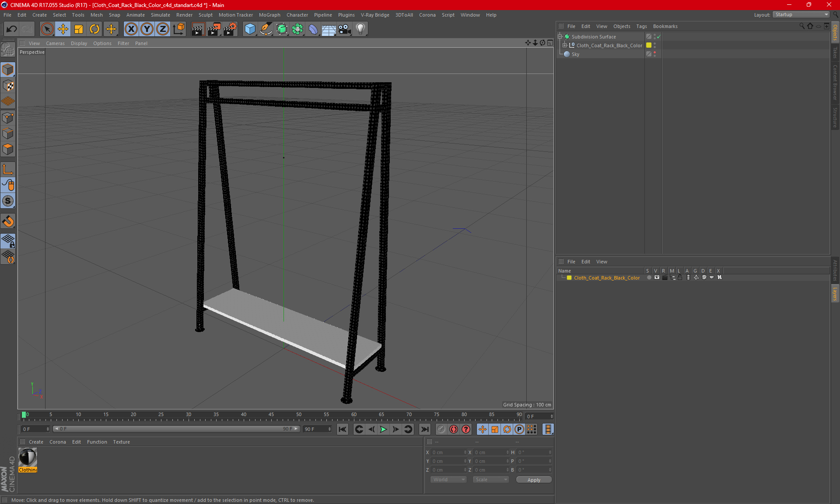Go to start of animation
This screenshot has height=504, width=840.
(343, 429)
